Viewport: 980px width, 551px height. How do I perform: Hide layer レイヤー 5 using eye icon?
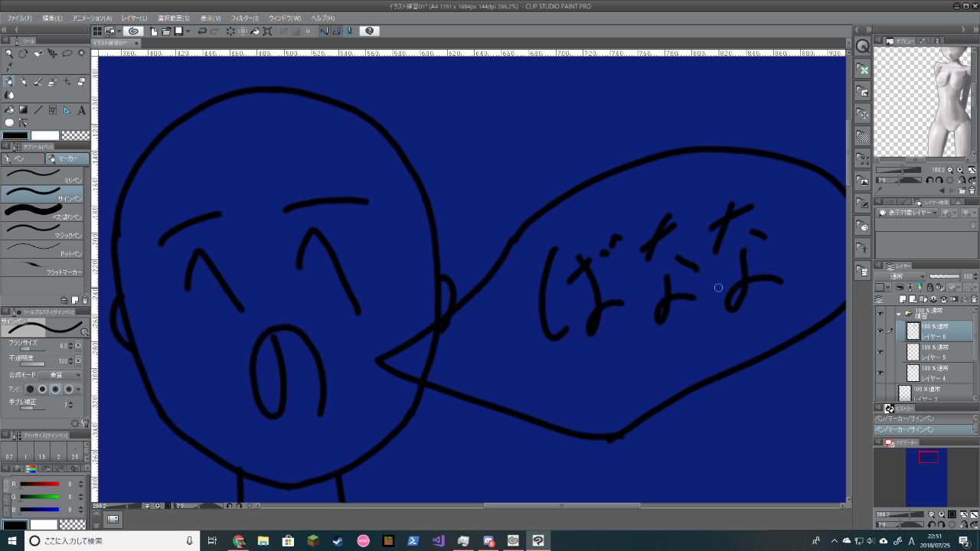pyautogui.click(x=880, y=352)
